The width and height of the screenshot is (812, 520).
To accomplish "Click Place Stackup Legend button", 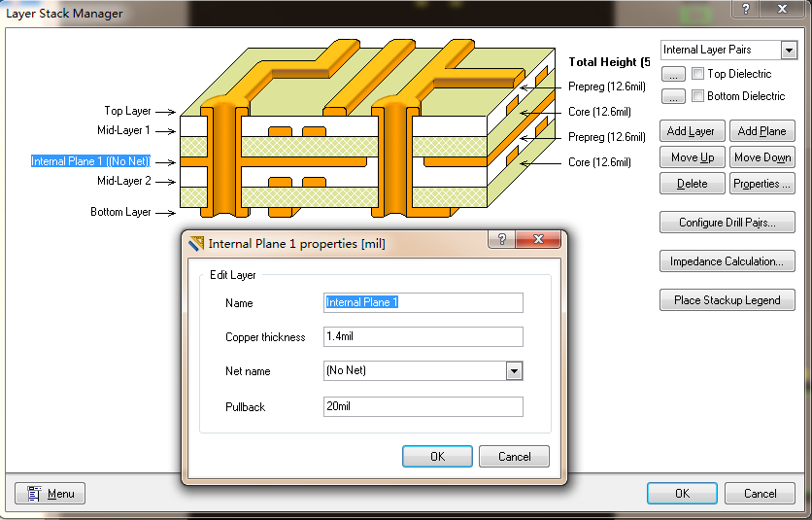I will [x=727, y=300].
